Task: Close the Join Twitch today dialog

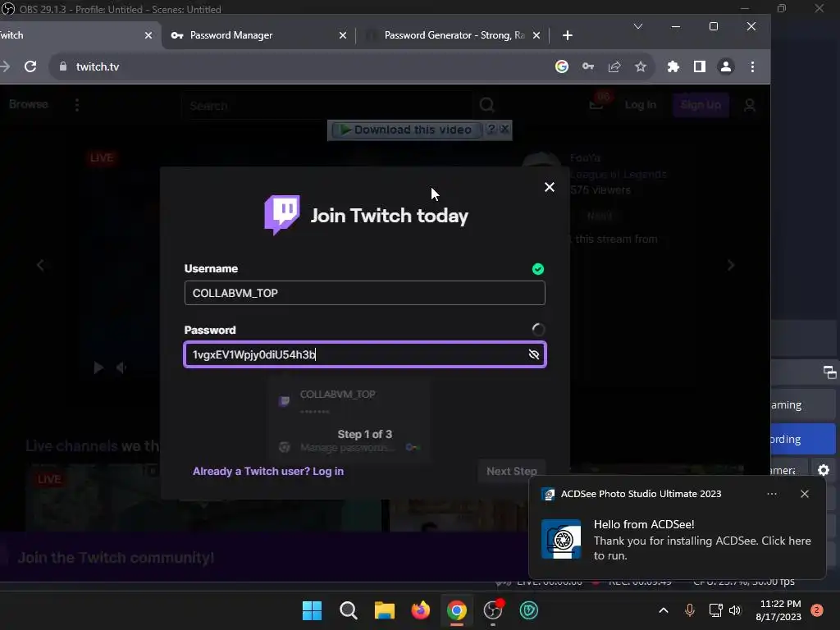Action: (x=549, y=187)
